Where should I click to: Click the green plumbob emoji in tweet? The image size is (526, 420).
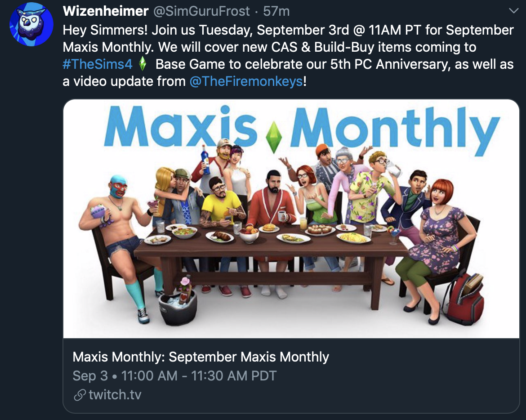(143, 63)
